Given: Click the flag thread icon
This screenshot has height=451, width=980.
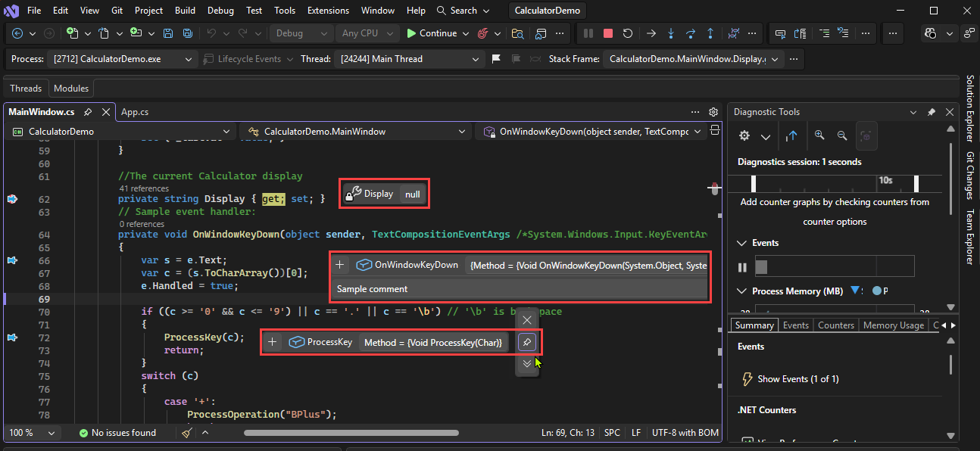Looking at the screenshot, I should click(x=496, y=59).
